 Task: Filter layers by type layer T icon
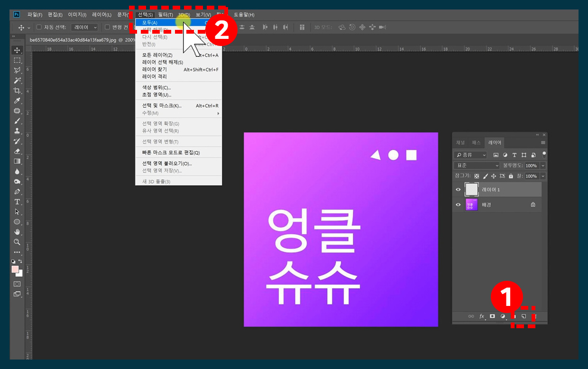tap(514, 155)
